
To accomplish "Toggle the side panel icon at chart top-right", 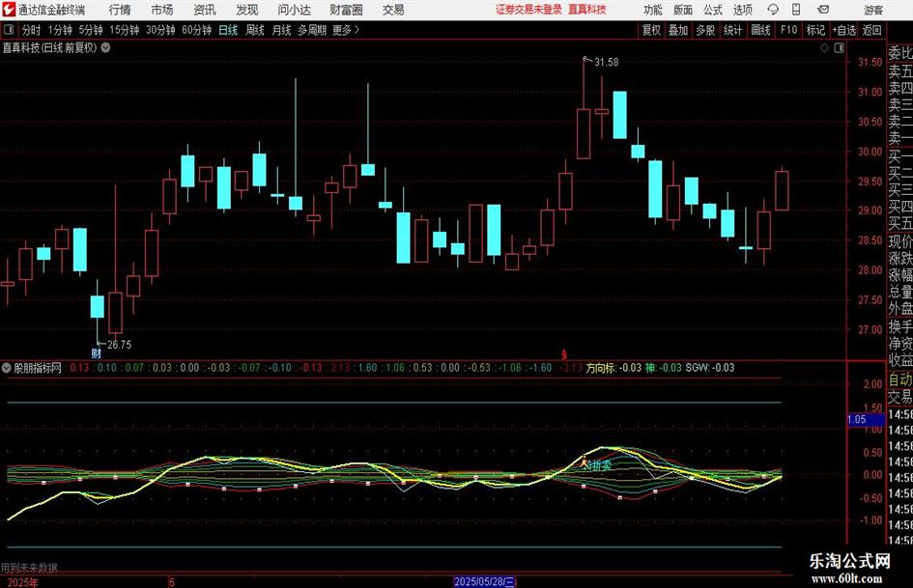I will click(x=839, y=48).
